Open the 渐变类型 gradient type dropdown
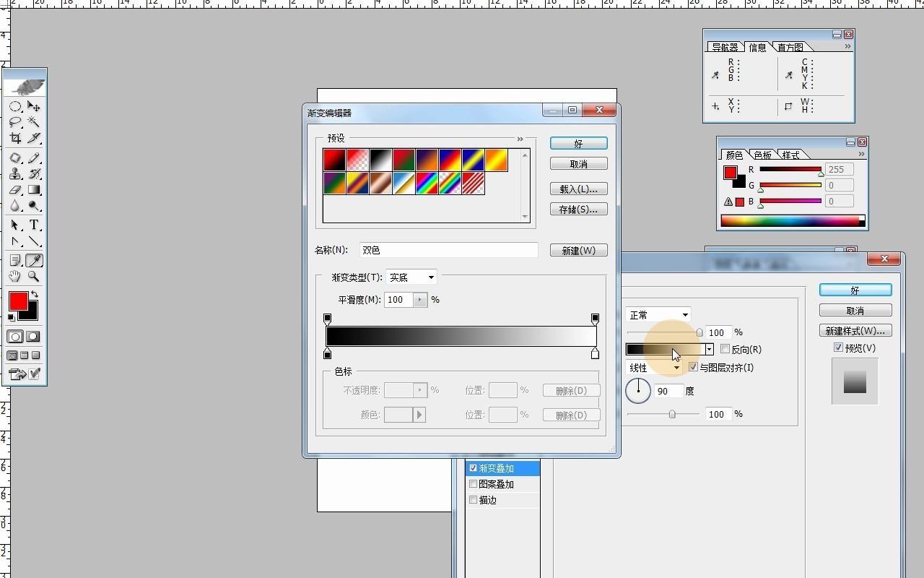 coord(411,277)
